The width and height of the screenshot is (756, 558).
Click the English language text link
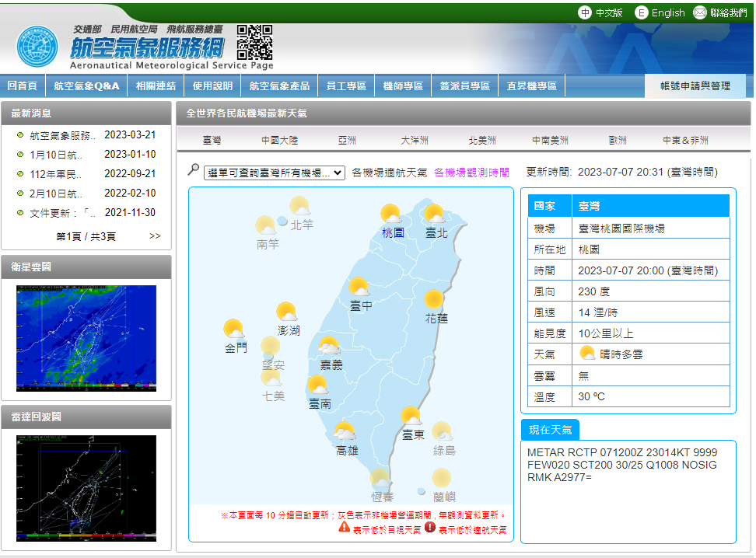click(x=668, y=12)
